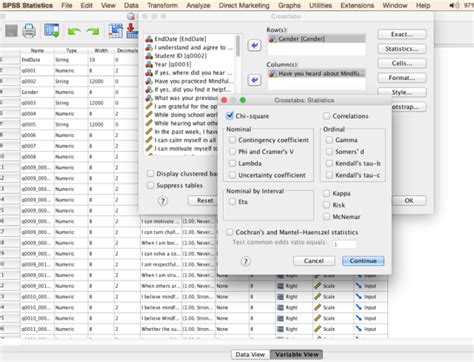Image resolution: width=474 pixels, height=362 pixels.
Task: Click the Statistics... button in Crosstabs
Action: pyautogui.click(x=402, y=49)
